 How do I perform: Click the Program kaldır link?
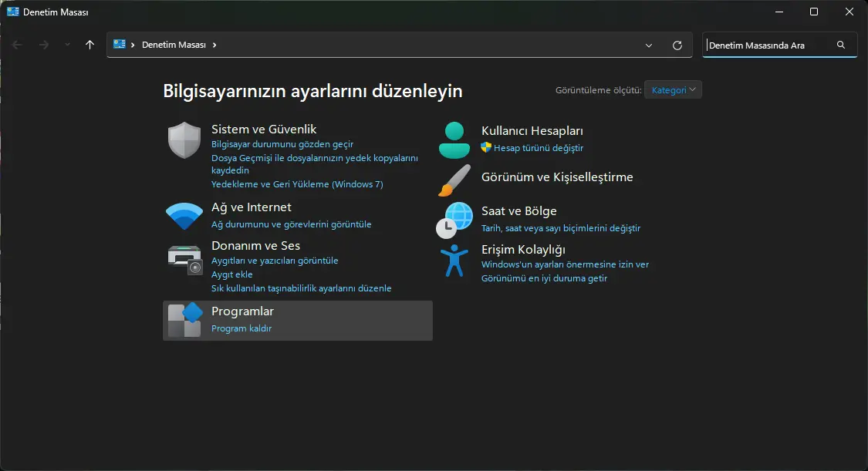[241, 328]
